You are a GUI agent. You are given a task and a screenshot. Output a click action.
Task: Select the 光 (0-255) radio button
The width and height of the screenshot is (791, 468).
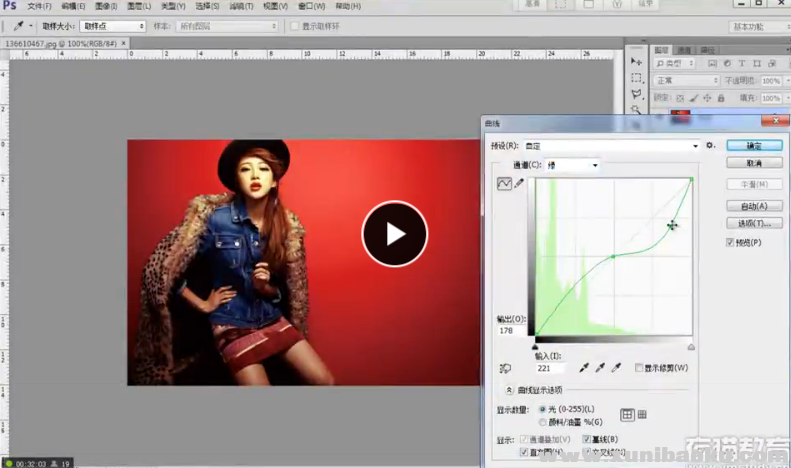(543, 410)
